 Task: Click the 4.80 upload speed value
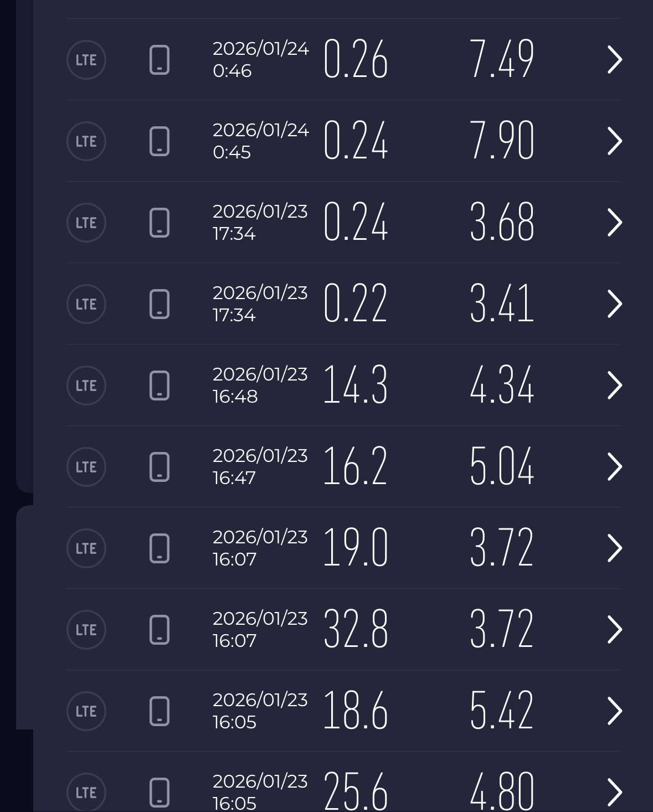pyautogui.click(x=502, y=792)
